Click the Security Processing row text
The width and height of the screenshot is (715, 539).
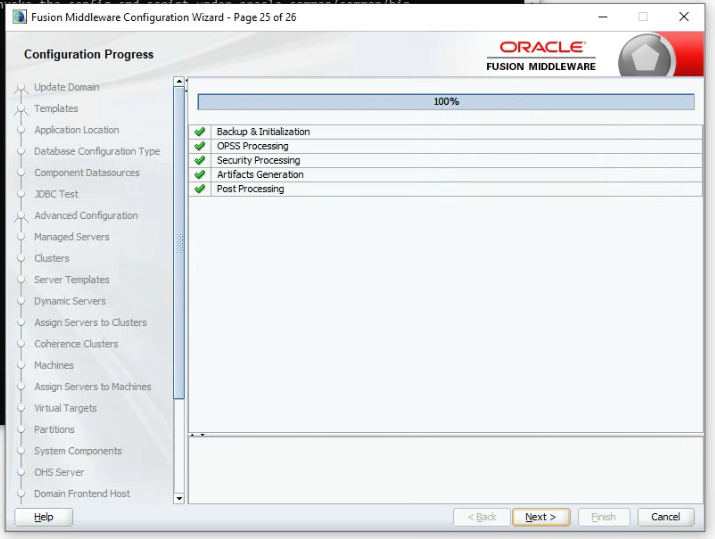click(258, 161)
